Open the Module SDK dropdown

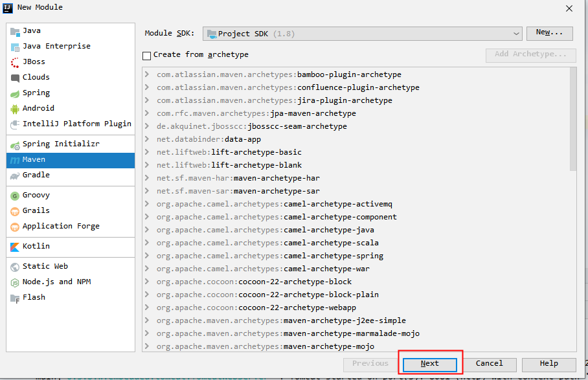pos(362,34)
